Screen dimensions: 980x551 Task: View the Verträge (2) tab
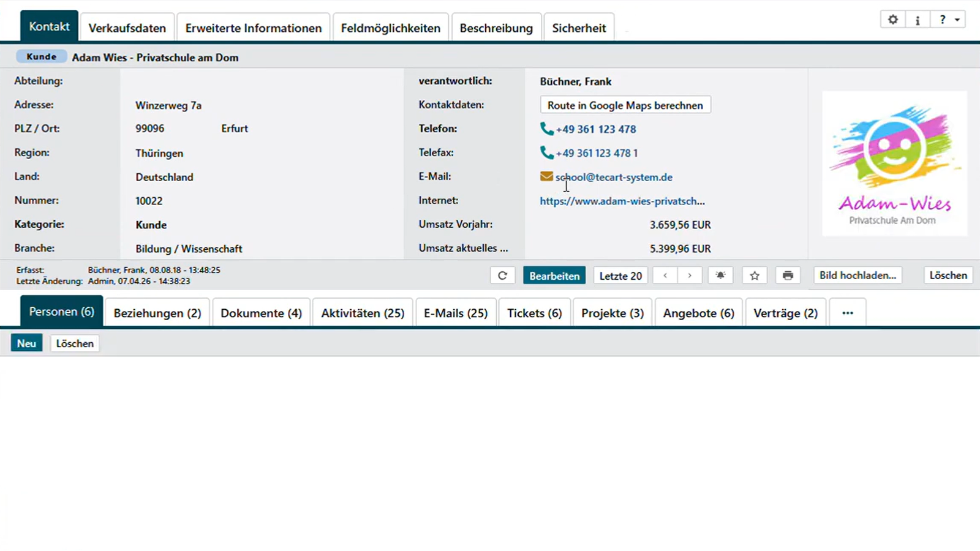coord(786,313)
